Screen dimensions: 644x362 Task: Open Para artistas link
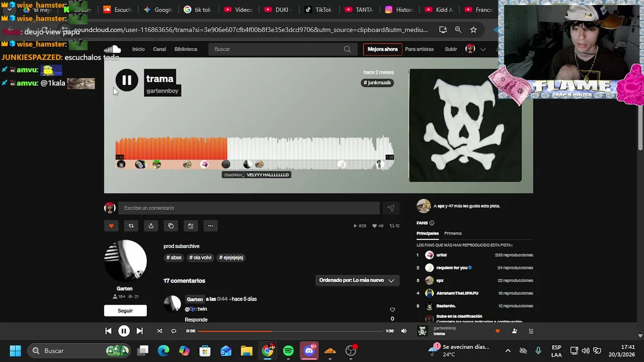tap(419, 49)
